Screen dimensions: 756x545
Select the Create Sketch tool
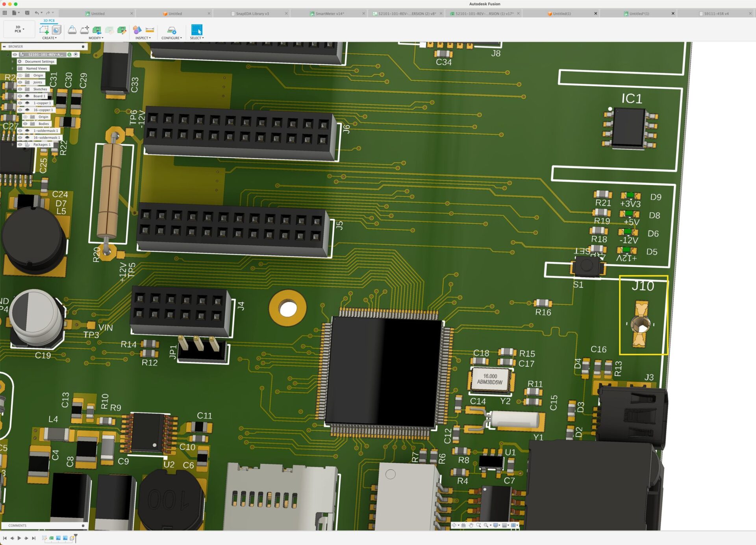pos(44,29)
